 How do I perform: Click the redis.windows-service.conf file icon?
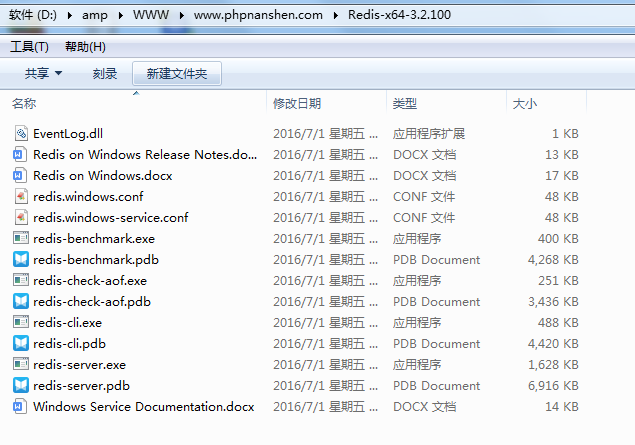[x=21, y=218]
